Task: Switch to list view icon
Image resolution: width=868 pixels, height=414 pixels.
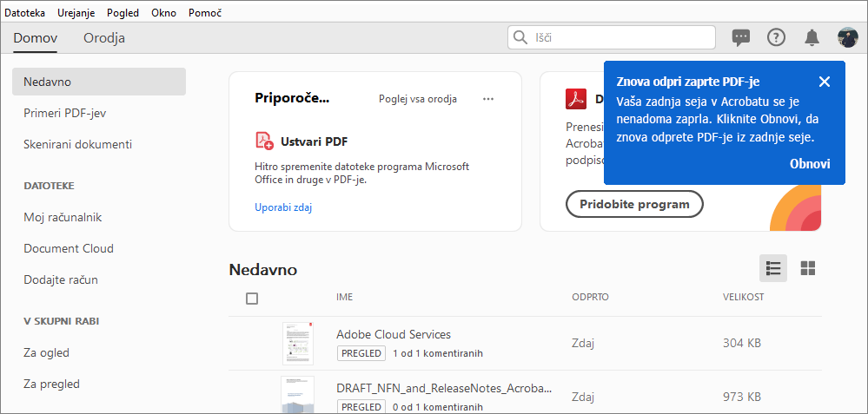Action: [x=772, y=269]
